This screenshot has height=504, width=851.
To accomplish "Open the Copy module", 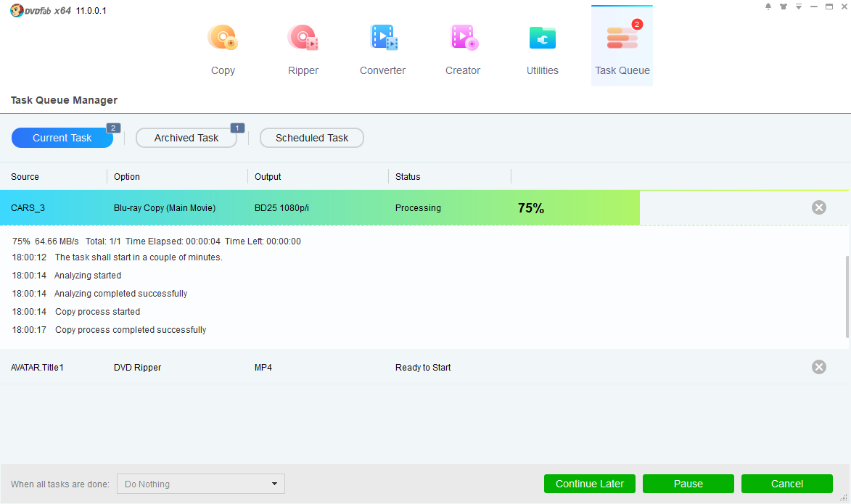I will click(x=223, y=50).
